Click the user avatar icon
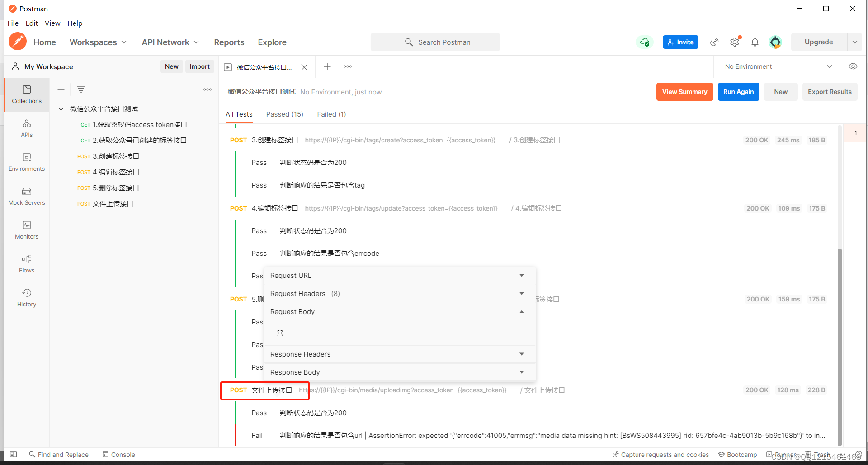The image size is (868, 465). [775, 42]
